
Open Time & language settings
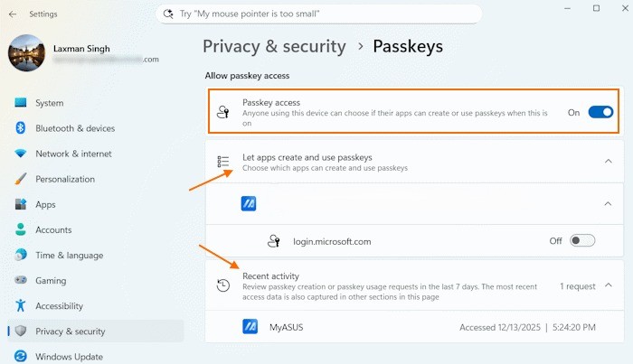click(69, 255)
